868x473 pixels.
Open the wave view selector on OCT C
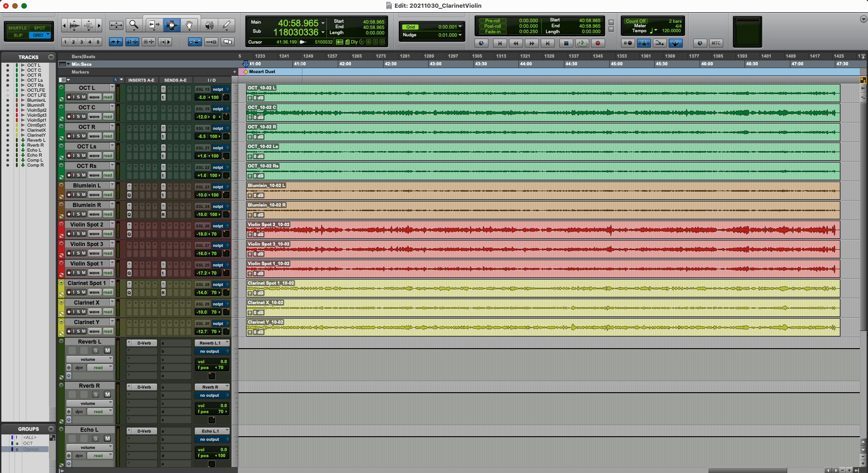94,117
